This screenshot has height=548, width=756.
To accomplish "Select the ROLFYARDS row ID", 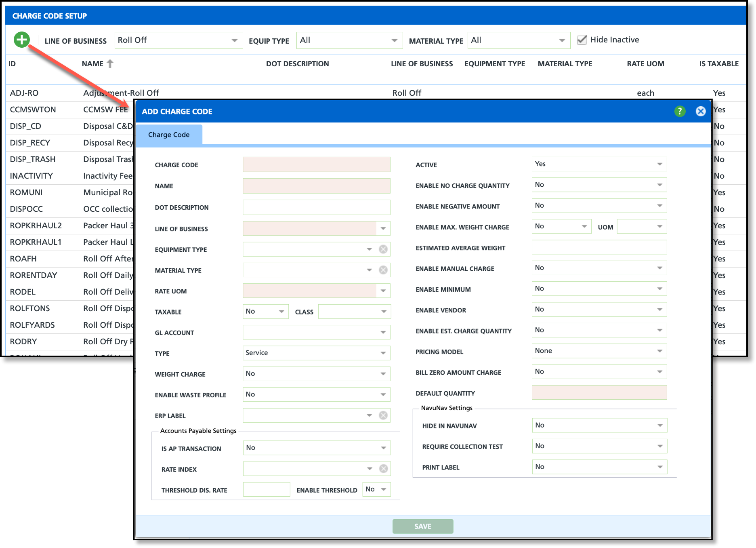I will [x=32, y=325].
